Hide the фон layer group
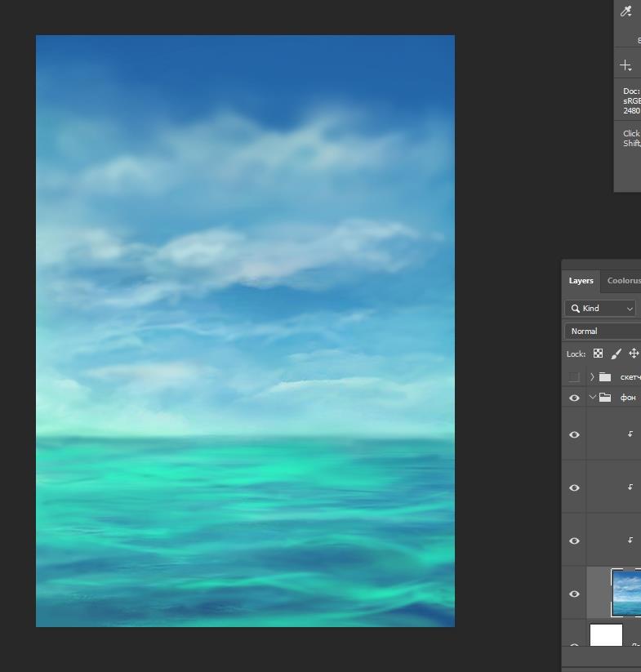Image resolution: width=641 pixels, height=672 pixels. pos(574,398)
